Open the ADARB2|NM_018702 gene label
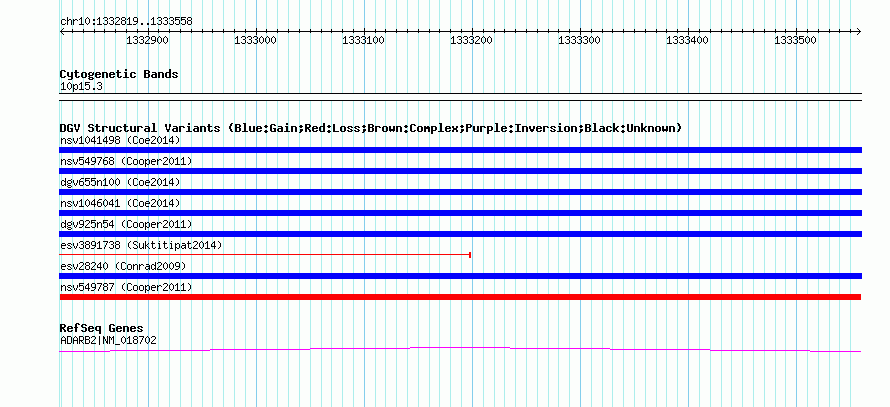The height and width of the screenshot is (407, 890). point(108,340)
